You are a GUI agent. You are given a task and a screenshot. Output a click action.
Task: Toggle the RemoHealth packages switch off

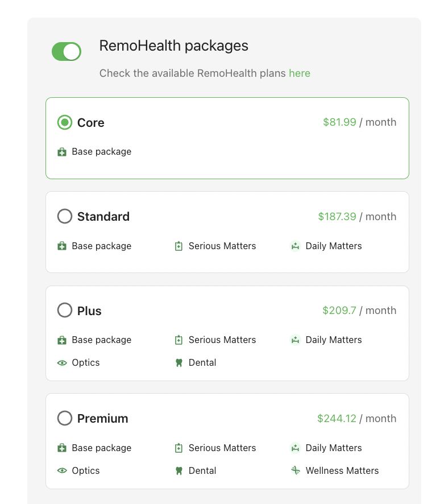(x=67, y=51)
